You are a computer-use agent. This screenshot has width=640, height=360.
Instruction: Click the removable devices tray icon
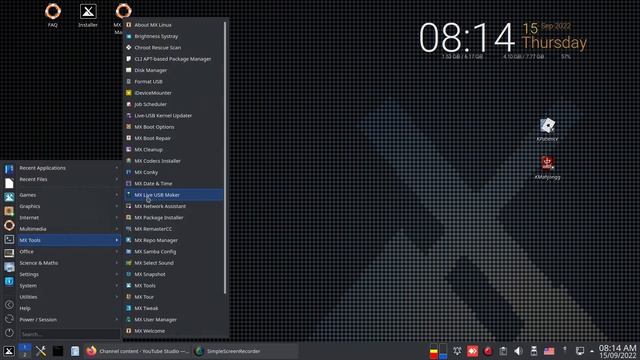pos(533,351)
